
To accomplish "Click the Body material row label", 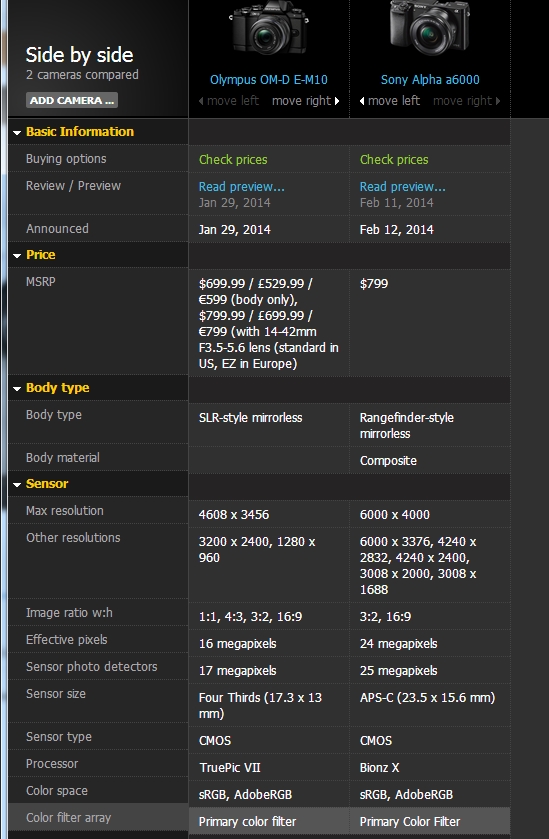I will tap(63, 457).
